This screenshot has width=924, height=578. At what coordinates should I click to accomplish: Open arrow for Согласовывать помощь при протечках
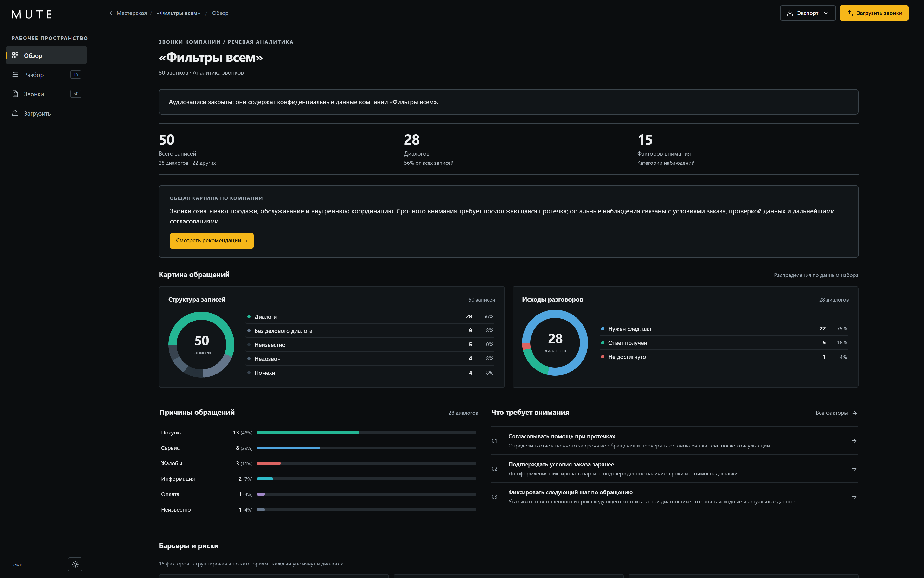[x=854, y=441]
